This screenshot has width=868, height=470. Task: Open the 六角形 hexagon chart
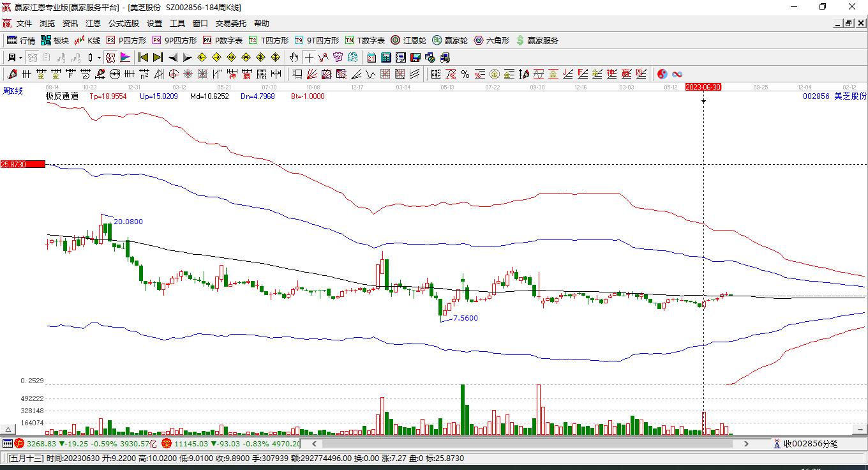[491, 40]
